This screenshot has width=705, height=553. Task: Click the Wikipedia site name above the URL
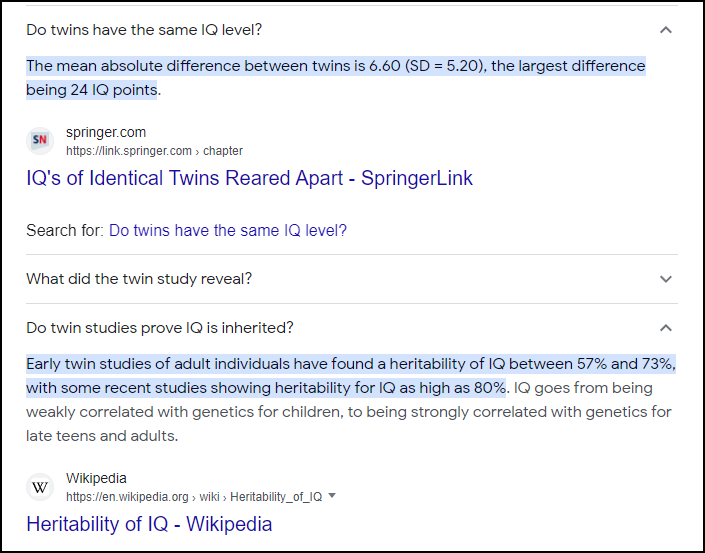(96, 478)
